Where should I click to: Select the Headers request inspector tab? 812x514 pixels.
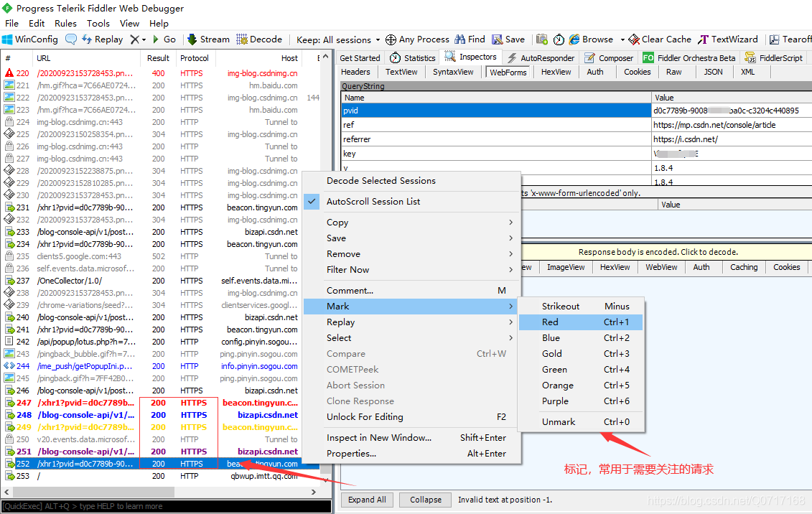click(355, 72)
